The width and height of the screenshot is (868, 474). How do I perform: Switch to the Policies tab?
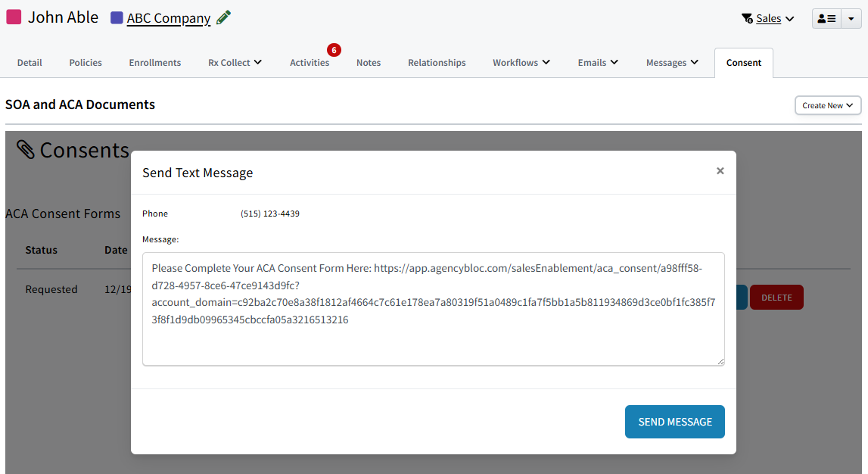point(85,63)
